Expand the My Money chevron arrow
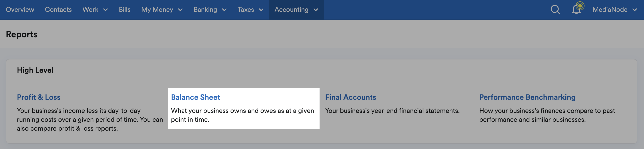 click(180, 10)
